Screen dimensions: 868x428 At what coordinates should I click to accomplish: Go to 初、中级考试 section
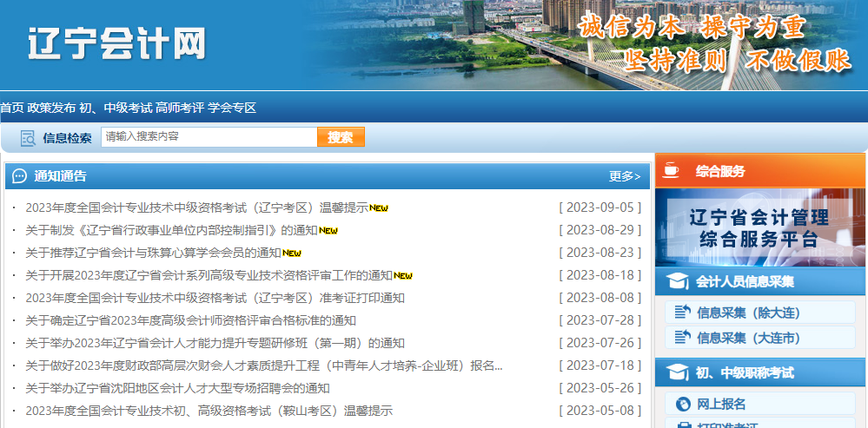point(116,108)
